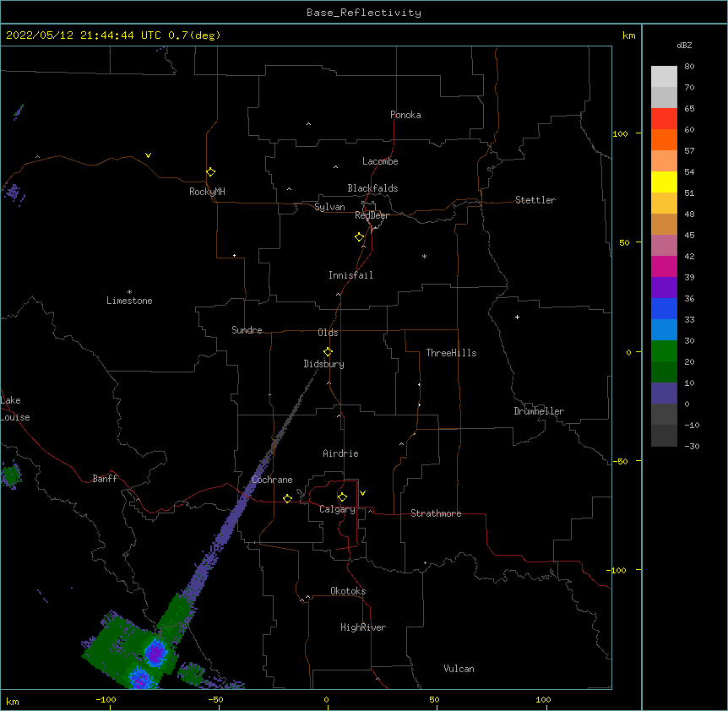Click the 80 value at top of legend
The width and height of the screenshot is (728, 711).
(x=689, y=67)
